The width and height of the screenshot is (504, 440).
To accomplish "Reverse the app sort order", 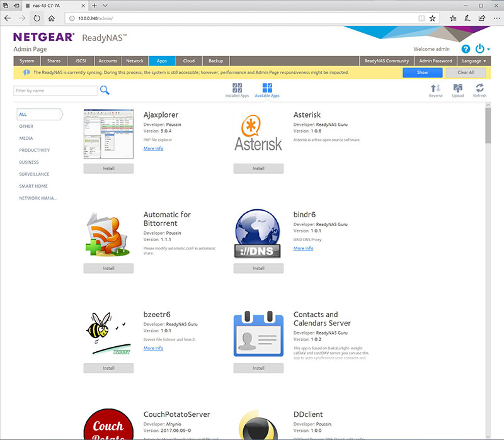I will (x=435, y=91).
